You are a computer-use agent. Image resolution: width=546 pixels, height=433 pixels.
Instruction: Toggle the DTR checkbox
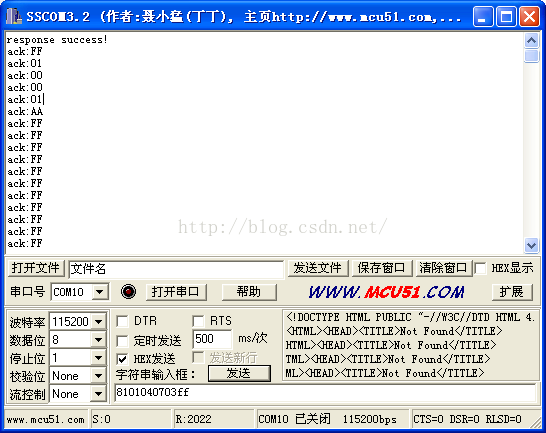pyautogui.click(x=122, y=321)
